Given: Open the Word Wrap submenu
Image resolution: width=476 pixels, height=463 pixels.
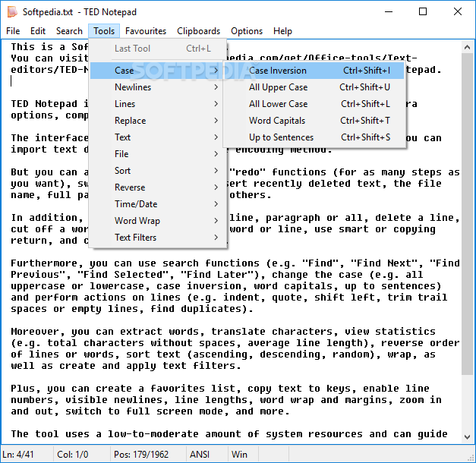Looking at the screenshot, I should coord(157,221).
